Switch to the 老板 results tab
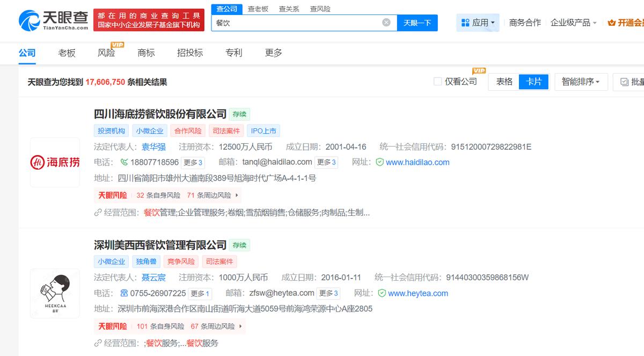 (67, 53)
